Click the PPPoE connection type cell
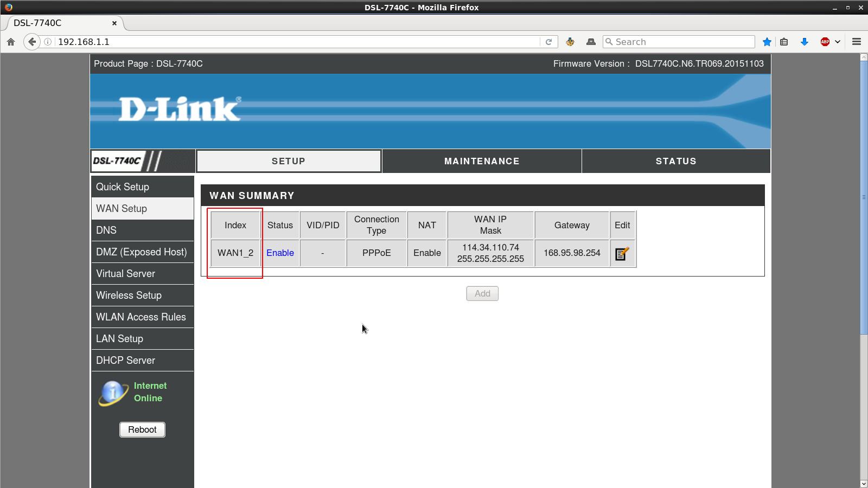 pyautogui.click(x=376, y=253)
